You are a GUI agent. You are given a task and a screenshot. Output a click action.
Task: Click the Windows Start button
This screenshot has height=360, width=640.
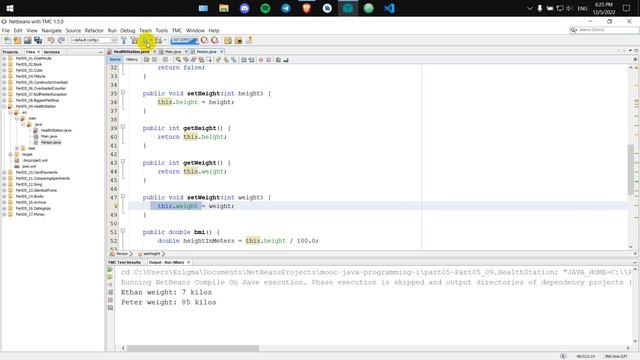coord(10,8)
